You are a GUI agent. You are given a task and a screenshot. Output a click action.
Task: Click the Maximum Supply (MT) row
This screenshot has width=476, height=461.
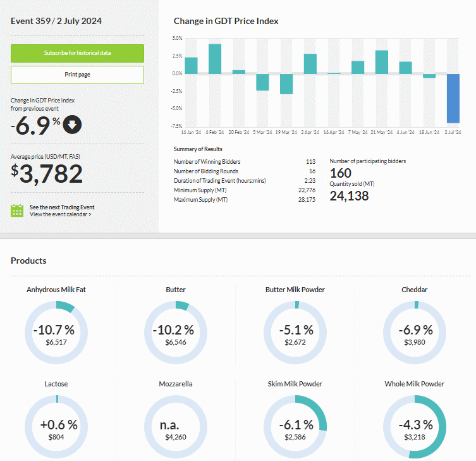245,200
